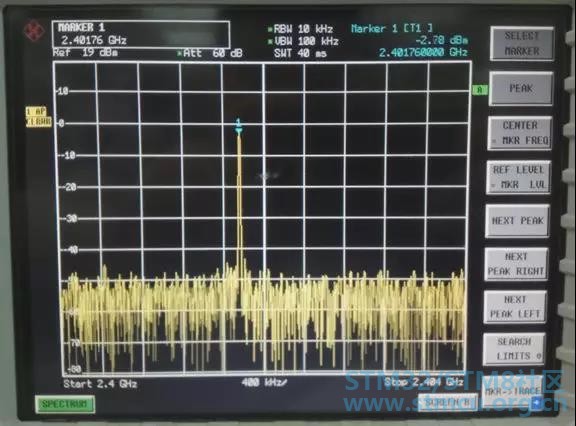
Task: Jump to NEXT PEAK
Action: (517, 221)
